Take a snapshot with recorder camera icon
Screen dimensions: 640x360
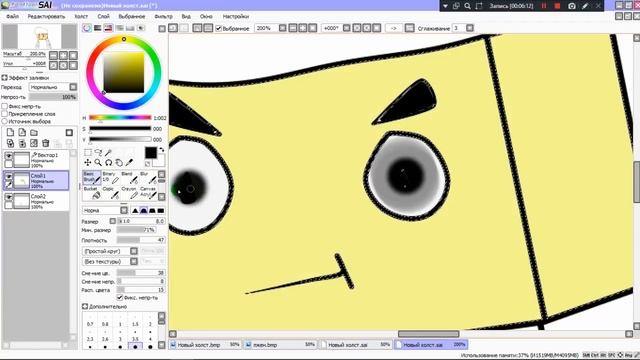572,6
